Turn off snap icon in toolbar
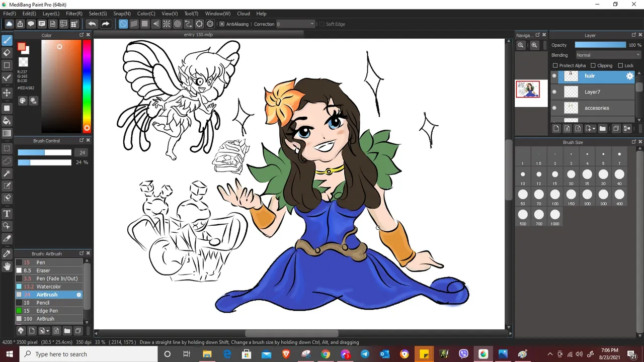This screenshot has height=362, width=644. coord(123,24)
